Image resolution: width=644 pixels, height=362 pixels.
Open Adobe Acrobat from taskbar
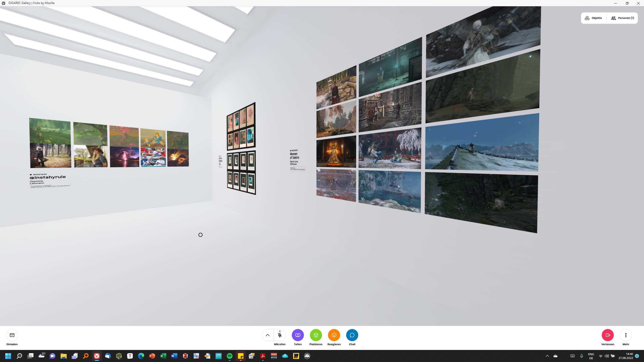click(x=263, y=356)
